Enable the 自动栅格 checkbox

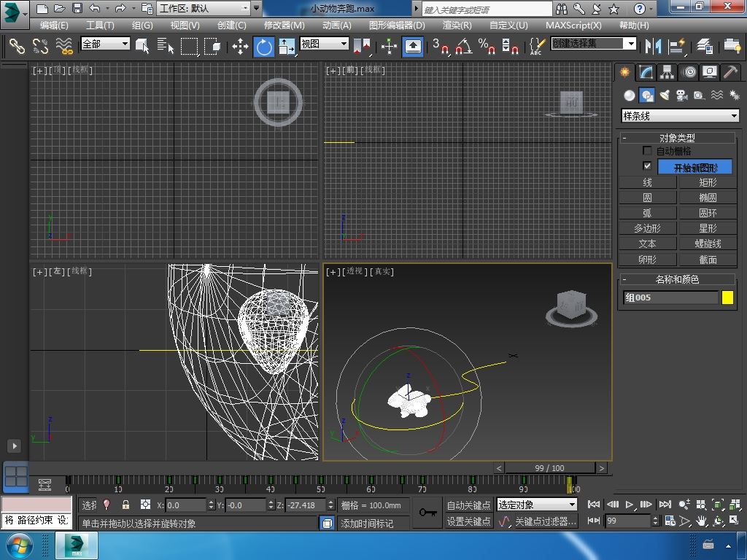tap(647, 151)
